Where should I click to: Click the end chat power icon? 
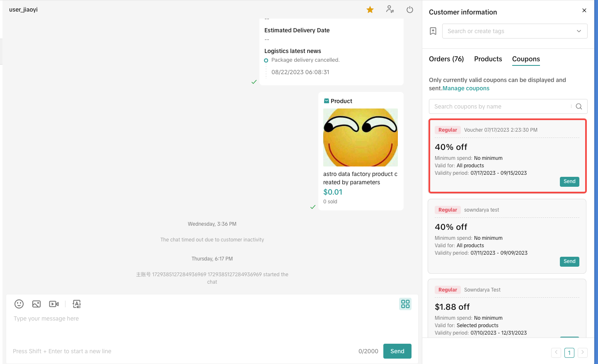(410, 10)
